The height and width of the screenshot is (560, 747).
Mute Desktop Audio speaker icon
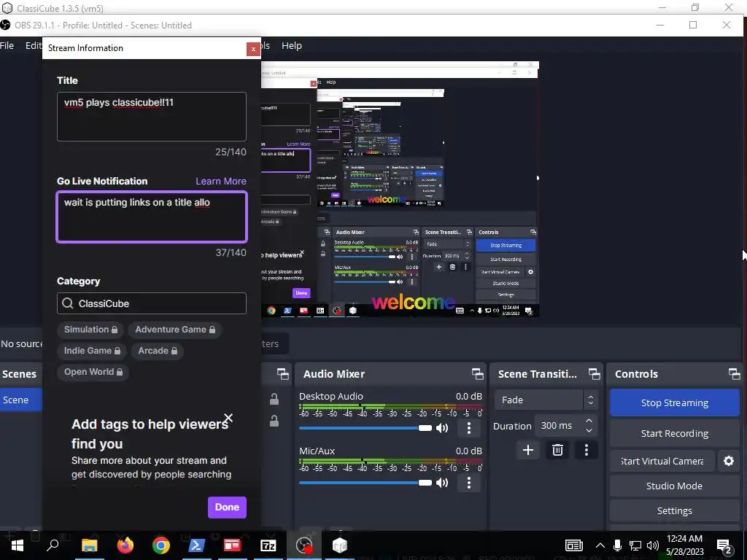(442, 427)
